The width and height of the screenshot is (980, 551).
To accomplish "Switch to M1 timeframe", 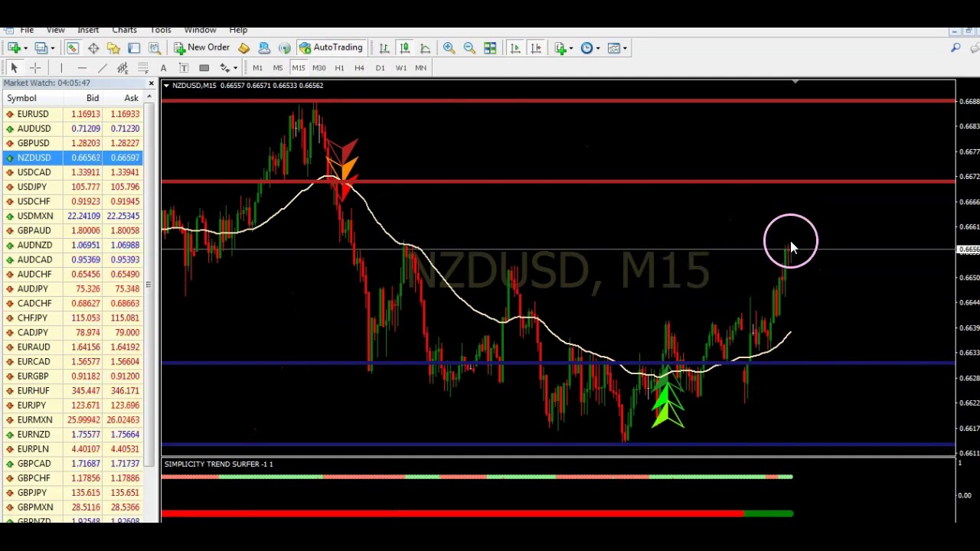I will [x=257, y=68].
